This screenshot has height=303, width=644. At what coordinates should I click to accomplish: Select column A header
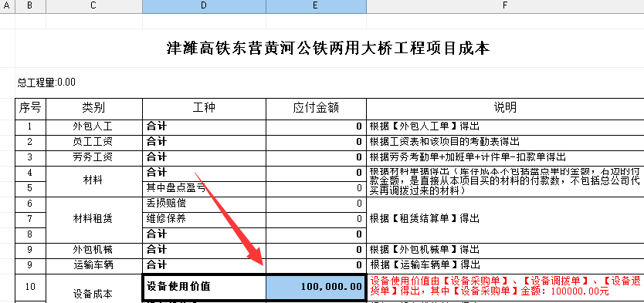click(8, 6)
